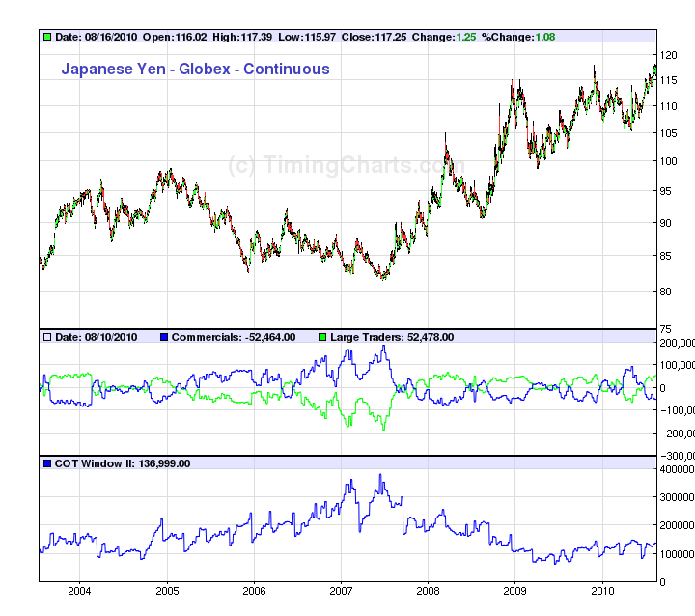Click the 2008 year label on the time axis
Image resolution: width=695 pixels, height=616 pixels.
point(429,591)
